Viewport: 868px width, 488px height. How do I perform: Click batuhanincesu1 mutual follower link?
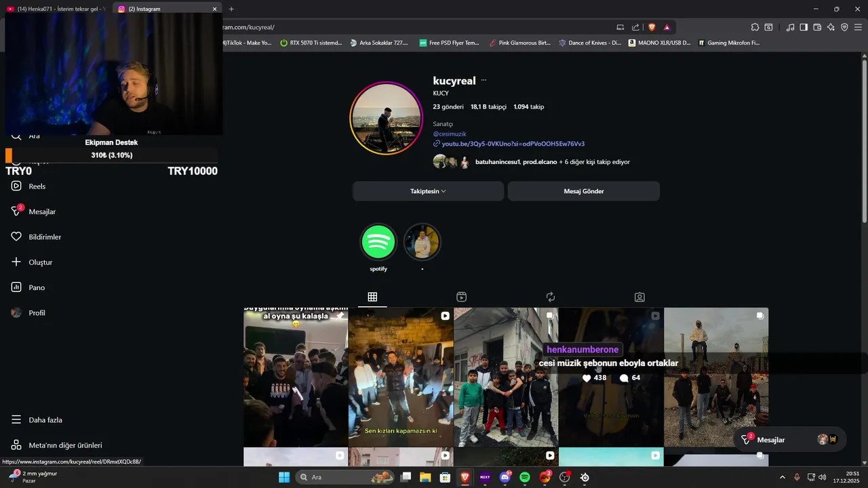[x=498, y=162]
